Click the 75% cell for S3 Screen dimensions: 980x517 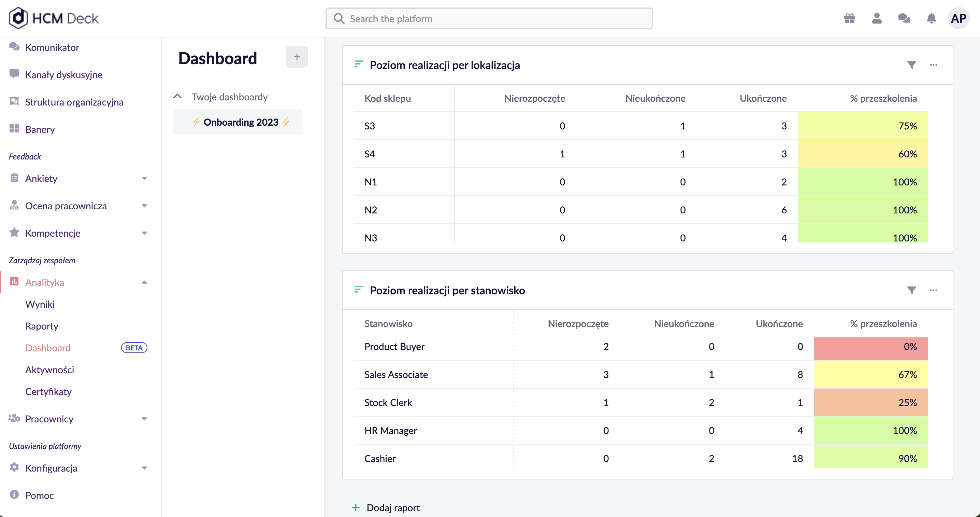pos(863,126)
